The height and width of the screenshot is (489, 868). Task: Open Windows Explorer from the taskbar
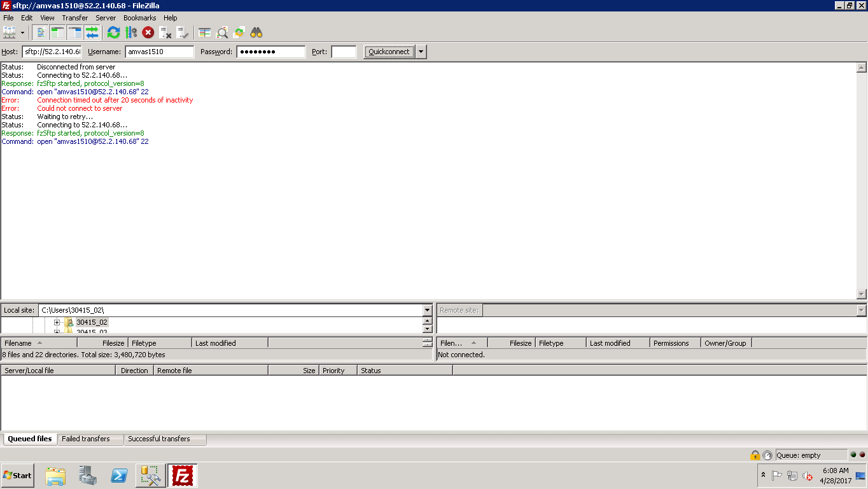click(56, 476)
